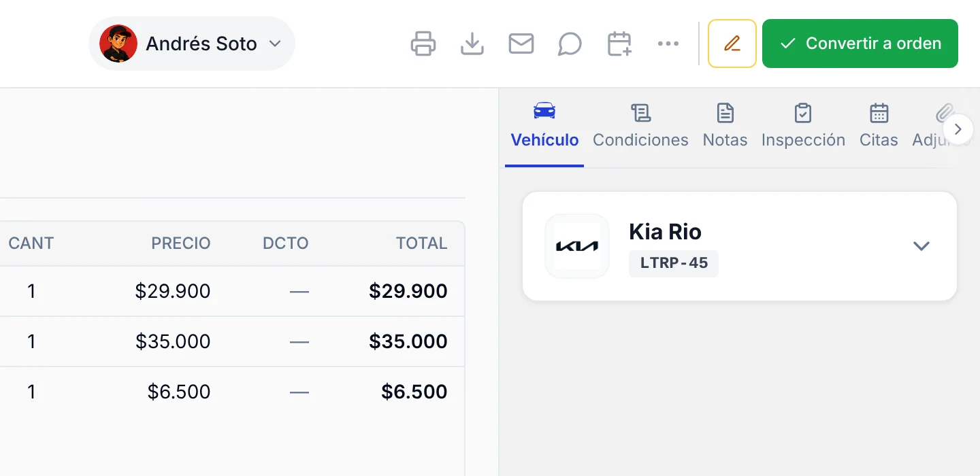Show more tabs with right arrow

coord(958,129)
